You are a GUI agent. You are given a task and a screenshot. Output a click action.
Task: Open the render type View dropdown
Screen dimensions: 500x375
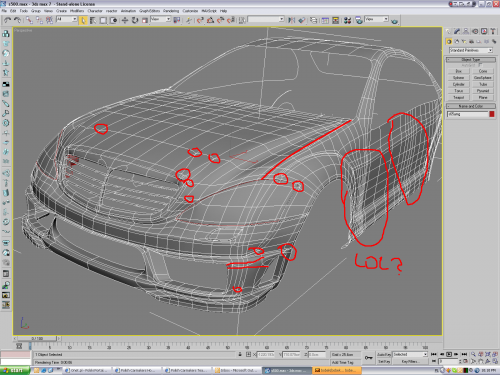pos(376,19)
